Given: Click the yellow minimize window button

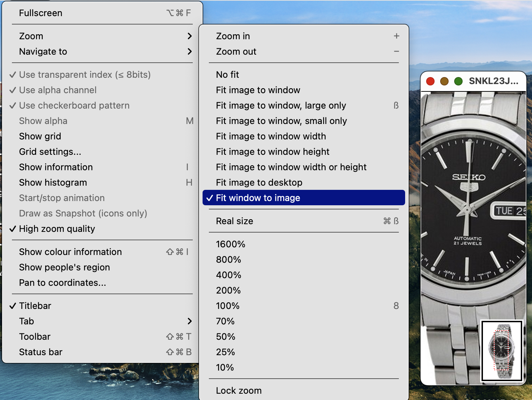Looking at the screenshot, I should pyautogui.click(x=444, y=81).
